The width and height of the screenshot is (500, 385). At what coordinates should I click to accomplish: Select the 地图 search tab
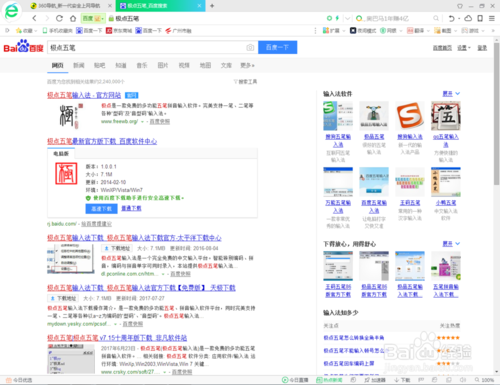click(x=205, y=65)
